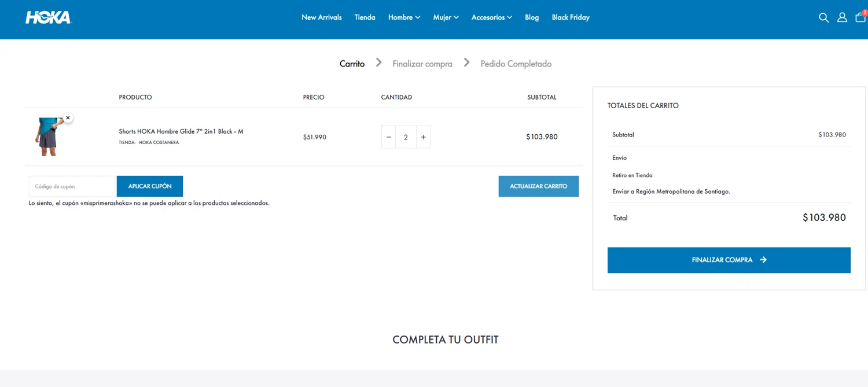
Task: Click the quantity field showing 2
Action: pyautogui.click(x=406, y=137)
